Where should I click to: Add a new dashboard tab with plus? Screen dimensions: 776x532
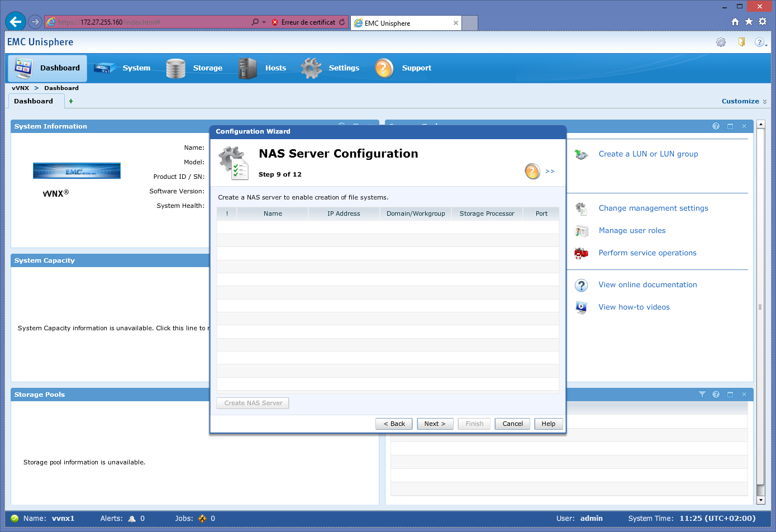71,101
